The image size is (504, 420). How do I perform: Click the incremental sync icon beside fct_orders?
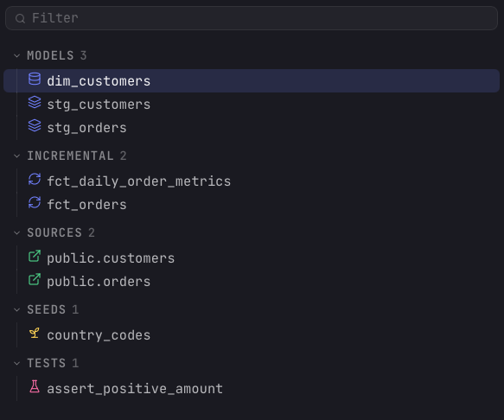[35, 202]
